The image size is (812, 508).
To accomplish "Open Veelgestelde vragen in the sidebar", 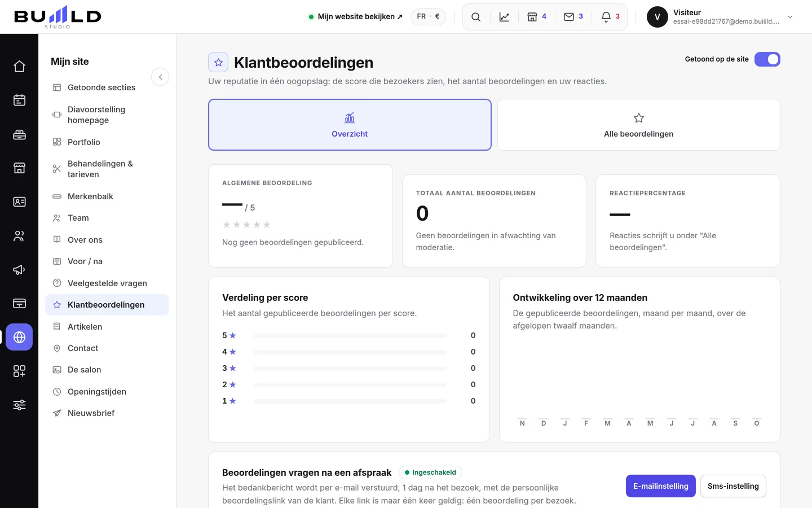I will click(107, 283).
